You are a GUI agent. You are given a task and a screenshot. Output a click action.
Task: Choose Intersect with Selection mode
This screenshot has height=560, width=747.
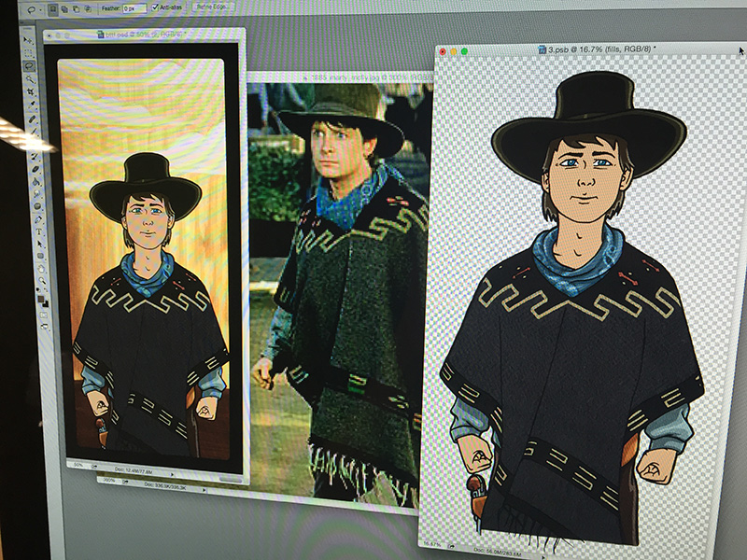[88, 8]
